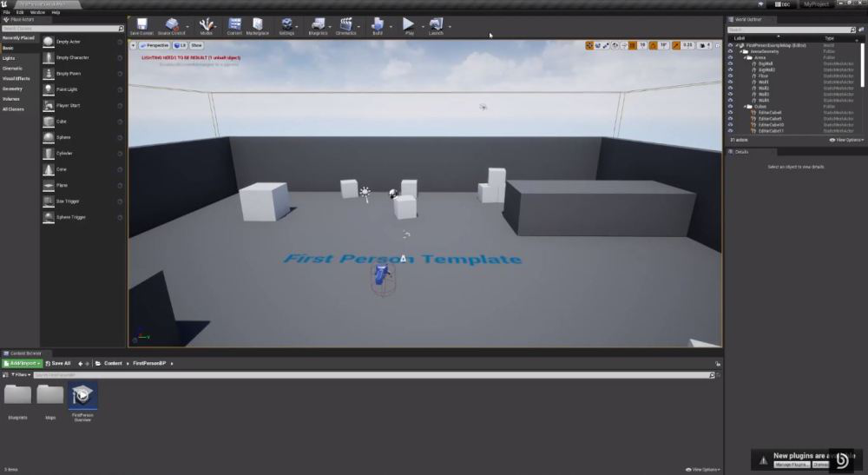This screenshot has height=475, width=868.
Task: Toggle visibility of Floor in World Outliner
Action: coord(730,76)
